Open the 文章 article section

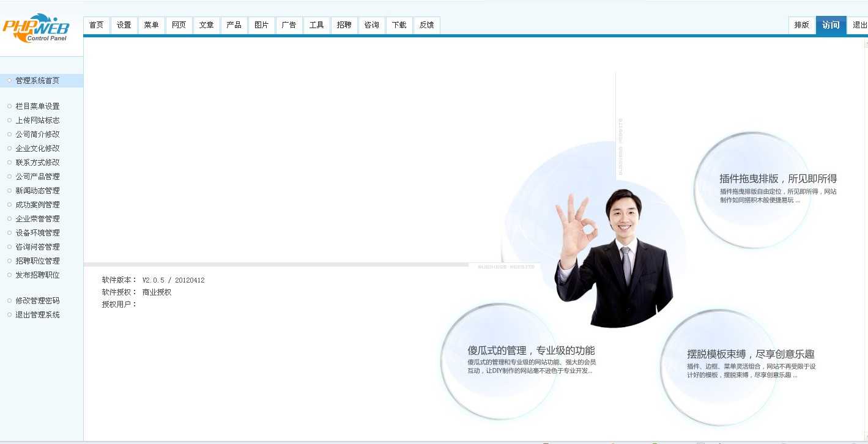pos(206,25)
